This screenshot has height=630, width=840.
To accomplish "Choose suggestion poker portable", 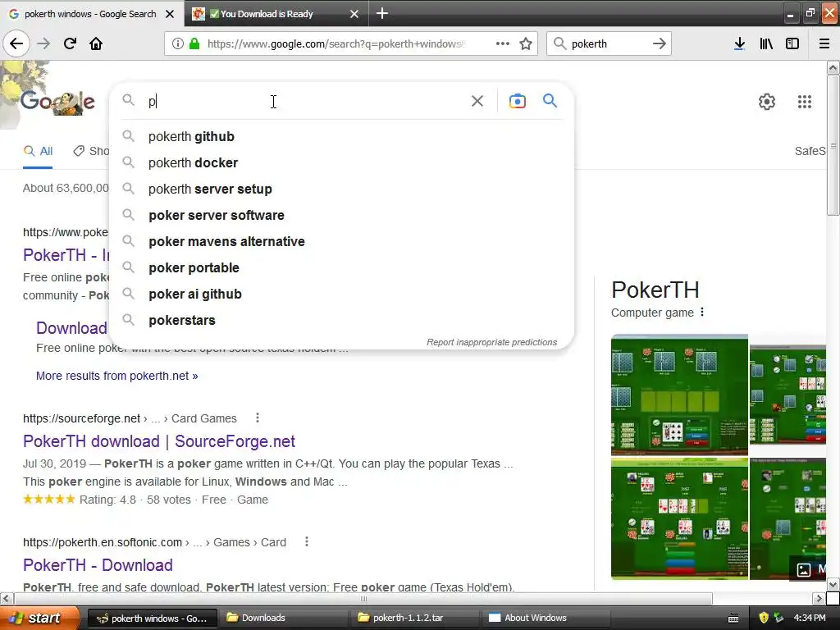I will pos(341,268).
